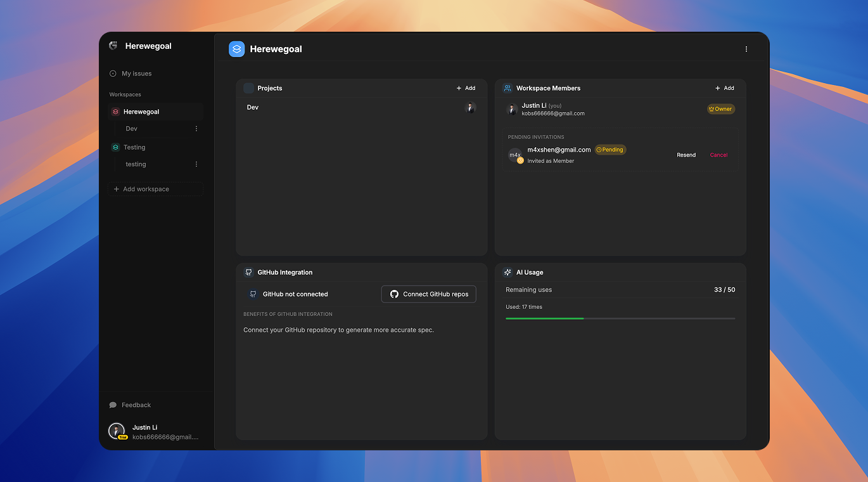This screenshot has height=482, width=868.
Task: Click the green Testing workspace icon
Action: [115, 147]
